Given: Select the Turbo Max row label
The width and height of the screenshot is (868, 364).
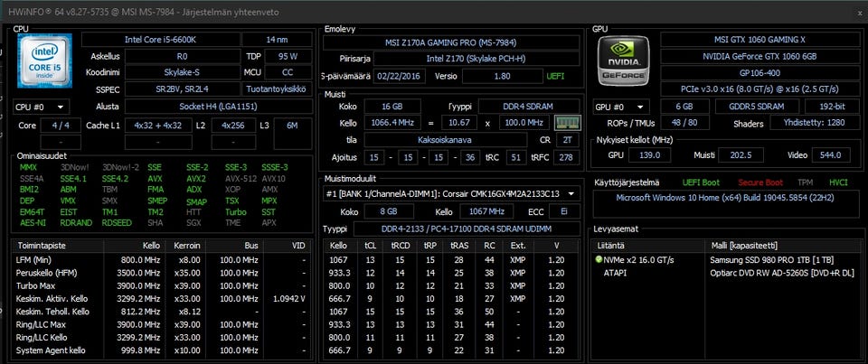Looking at the screenshot, I should tap(34, 285).
